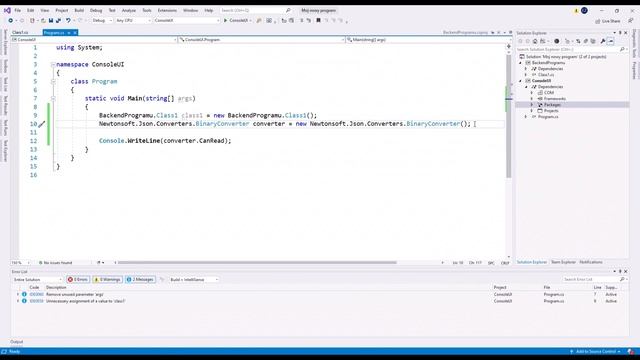
Task: Toggle the 0 Errors filter
Action: (x=78, y=280)
